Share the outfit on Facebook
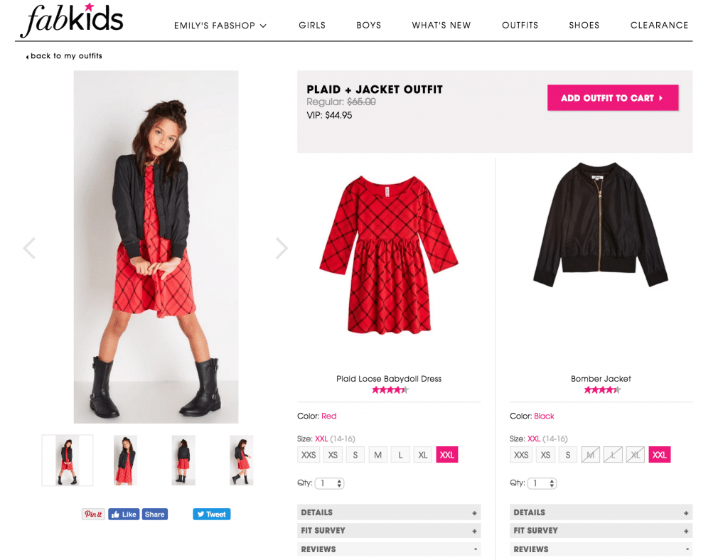Screen dimensions: 728x560 point(154,514)
